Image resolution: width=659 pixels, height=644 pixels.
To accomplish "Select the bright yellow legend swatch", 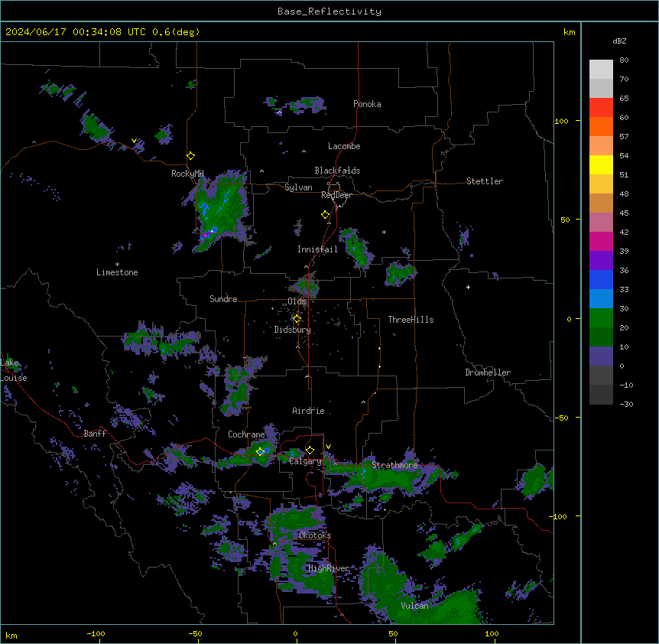I will [601, 164].
